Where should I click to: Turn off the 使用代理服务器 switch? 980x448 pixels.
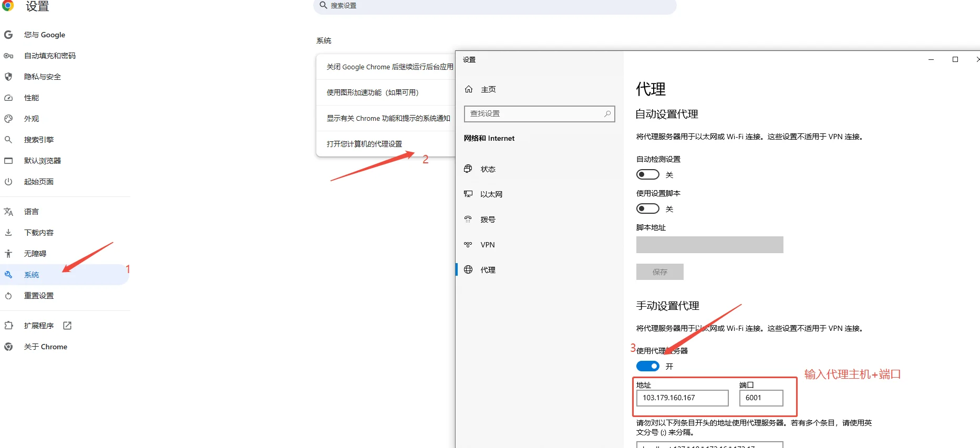[x=647, y=366]
